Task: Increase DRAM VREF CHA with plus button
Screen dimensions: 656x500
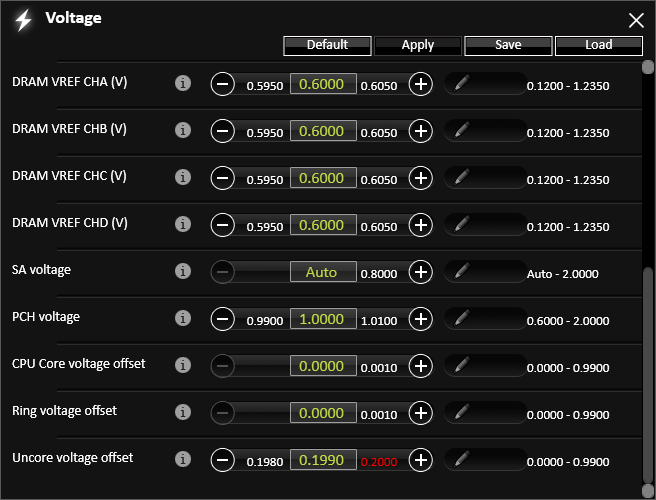Action: pyautogui.click(x=421, y=84)
